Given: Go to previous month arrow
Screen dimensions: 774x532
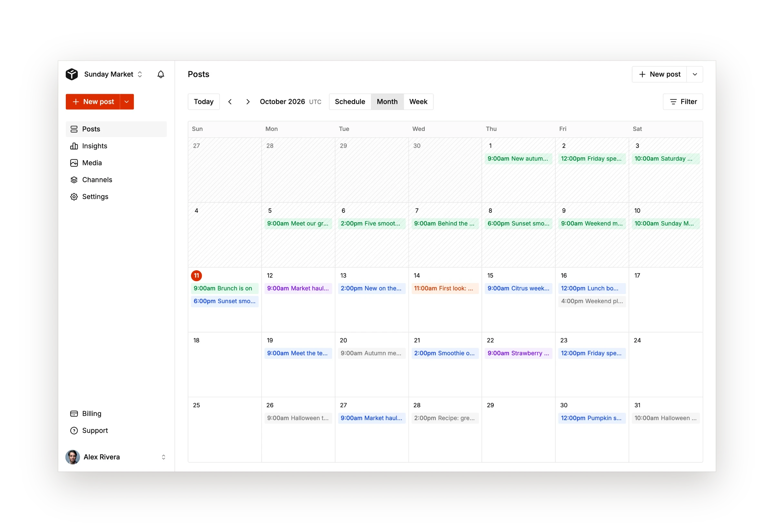Looking at the screenshot, I should pyautogui.click(x=230, y=102).
